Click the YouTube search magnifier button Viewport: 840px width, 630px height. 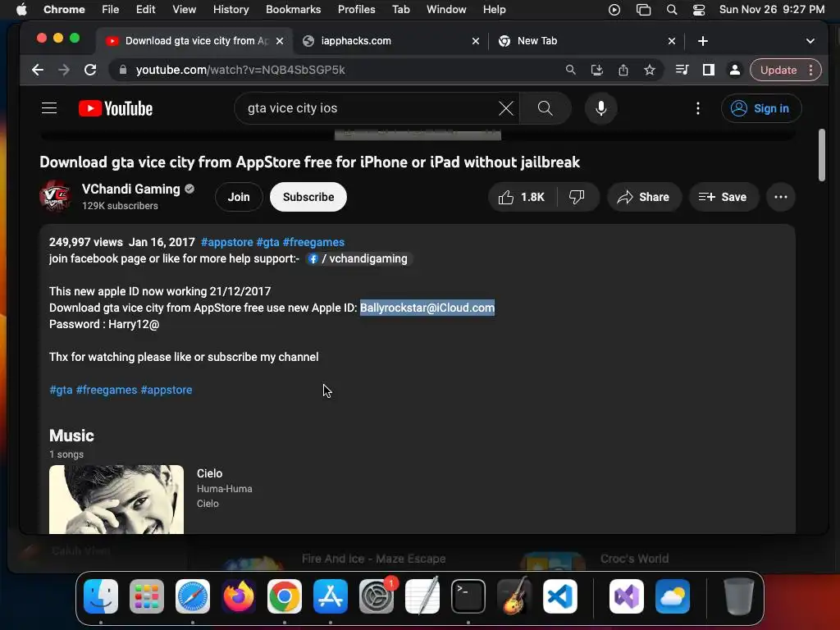coord(545,108)
